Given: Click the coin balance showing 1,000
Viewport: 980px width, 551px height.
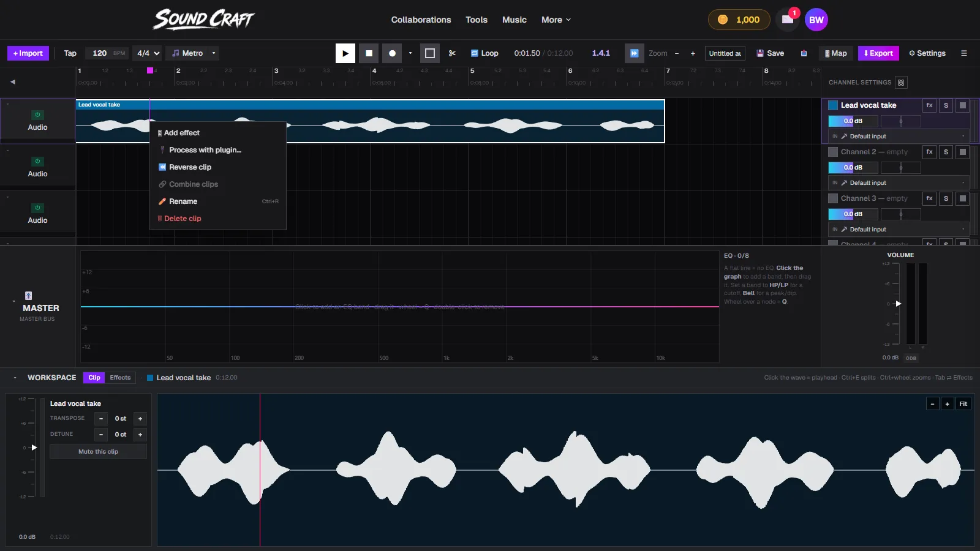Looking at the screenshot, I should point(739,20).
